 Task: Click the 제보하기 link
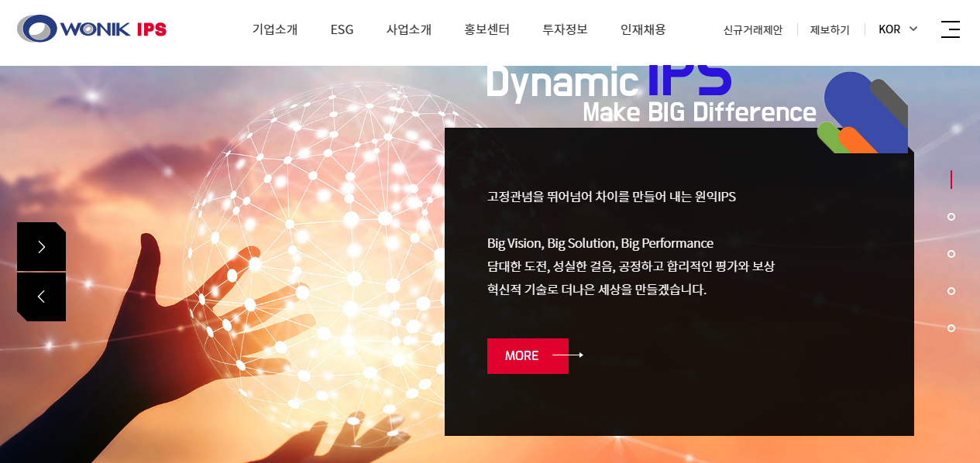(x=830, y=29)
